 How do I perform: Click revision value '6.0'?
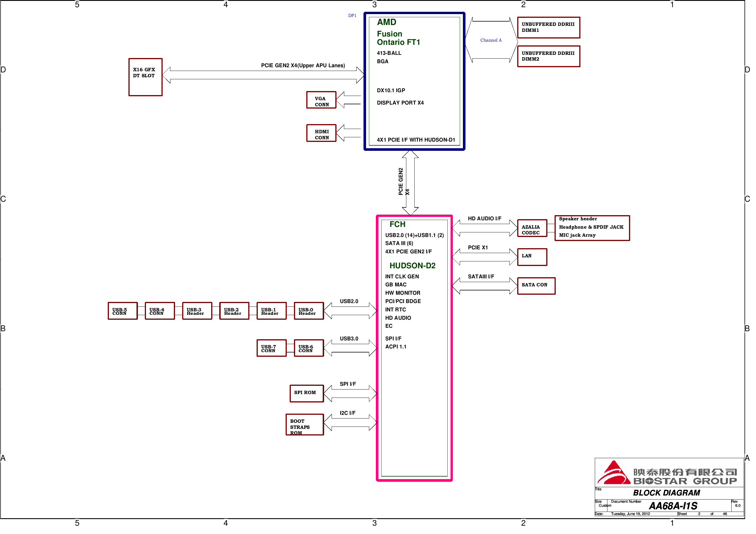[738, 506]
